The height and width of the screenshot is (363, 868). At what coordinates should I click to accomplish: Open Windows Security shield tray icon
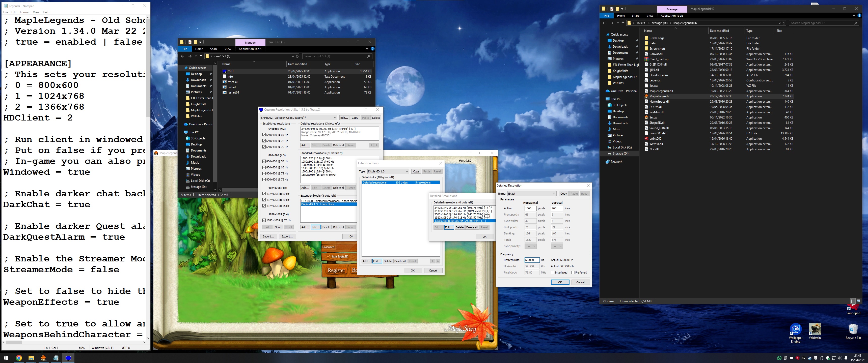[828, 358]
